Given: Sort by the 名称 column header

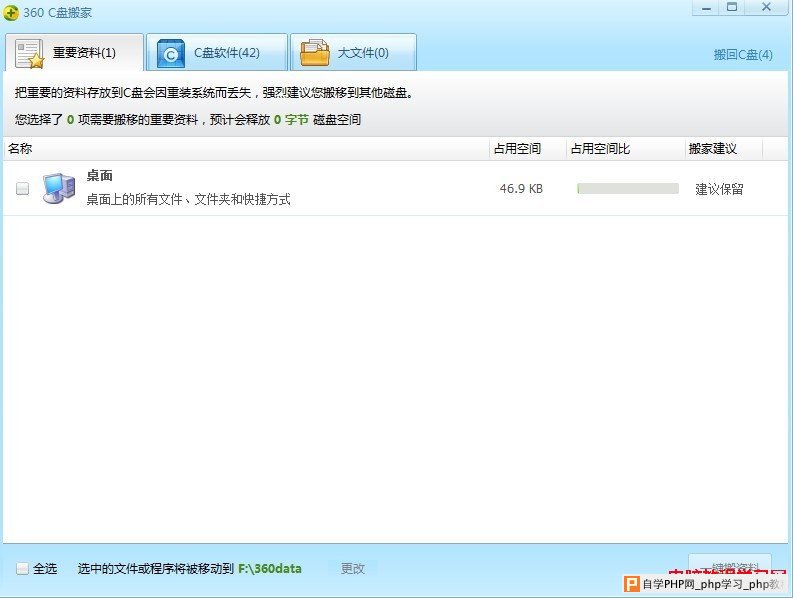Looking at the screenshot, I should click(21, 149).
